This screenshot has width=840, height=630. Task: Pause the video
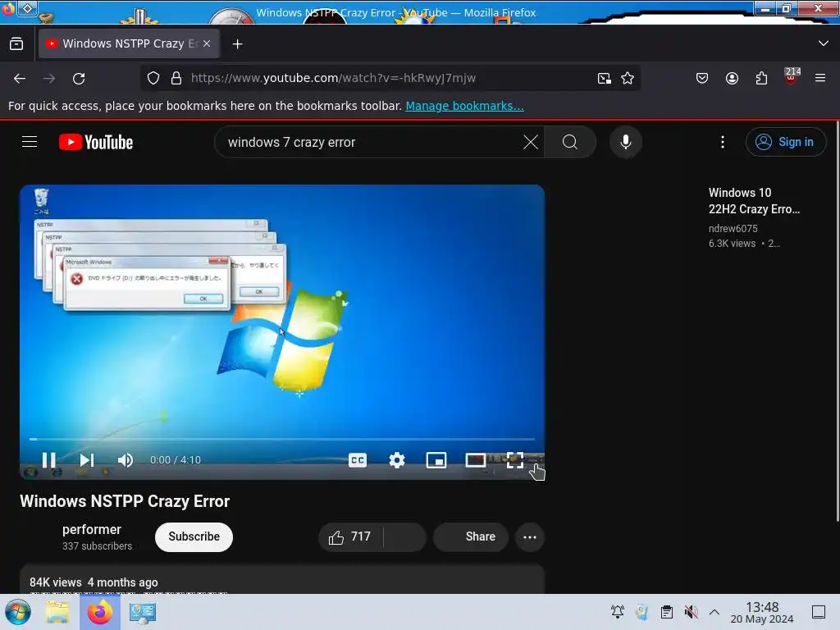click(48, 460)
